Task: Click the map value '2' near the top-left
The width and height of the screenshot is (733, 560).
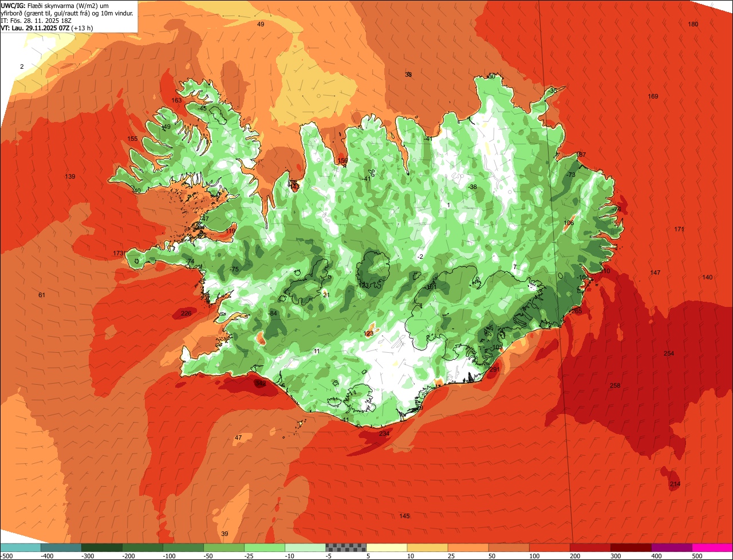Action: tap(22, 67)
